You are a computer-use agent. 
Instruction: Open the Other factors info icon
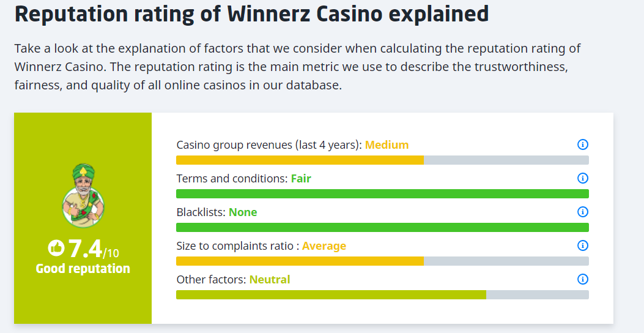point(582,279)
